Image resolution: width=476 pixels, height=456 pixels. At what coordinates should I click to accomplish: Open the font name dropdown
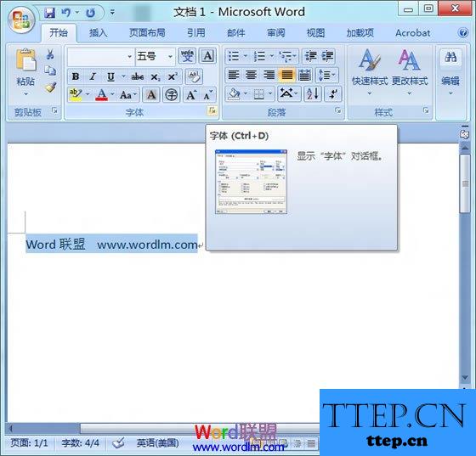(x=129, y=56)
